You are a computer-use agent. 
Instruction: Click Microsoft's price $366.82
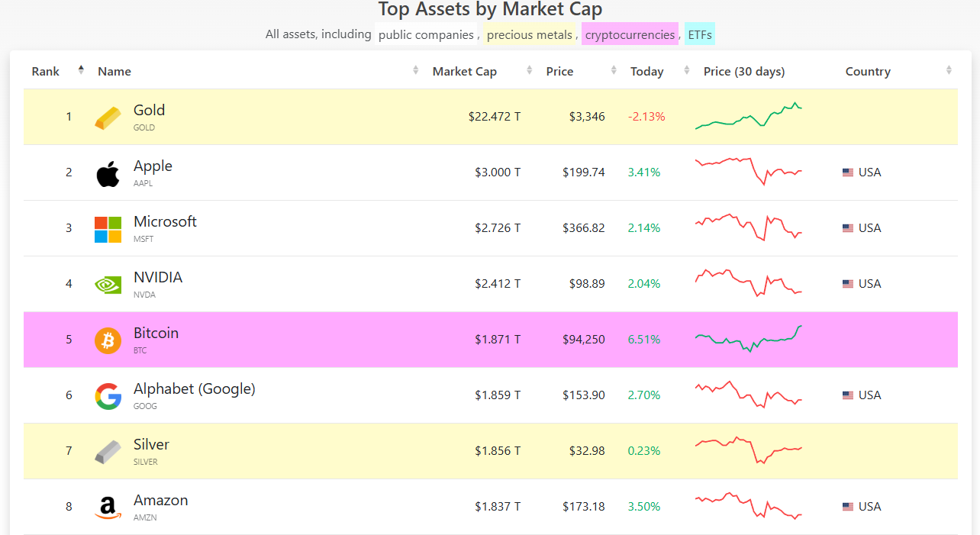tap(584, 228)
